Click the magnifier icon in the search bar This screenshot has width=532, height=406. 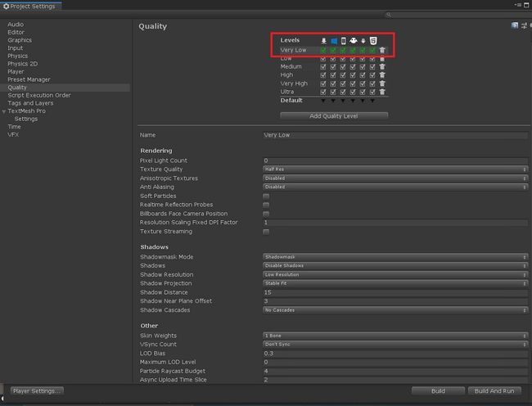click(389, 15)
